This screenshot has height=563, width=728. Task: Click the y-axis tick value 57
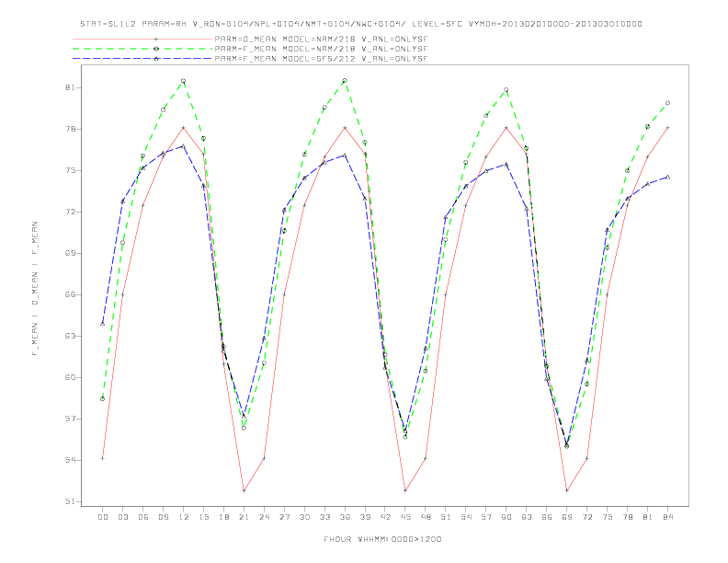coord(70,419)
